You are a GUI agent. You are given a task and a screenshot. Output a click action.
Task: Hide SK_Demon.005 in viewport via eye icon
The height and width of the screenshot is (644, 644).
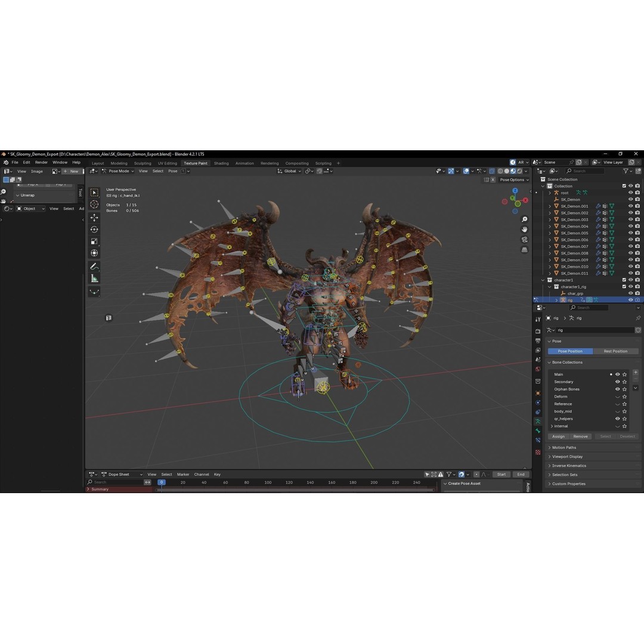tap(630, 233)
